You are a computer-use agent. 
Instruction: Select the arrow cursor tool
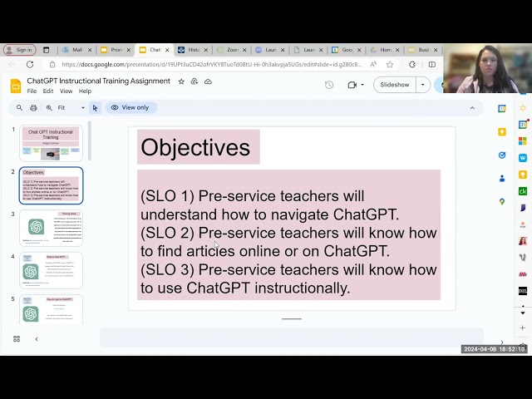pyautogui.click(x=95, y=108)
